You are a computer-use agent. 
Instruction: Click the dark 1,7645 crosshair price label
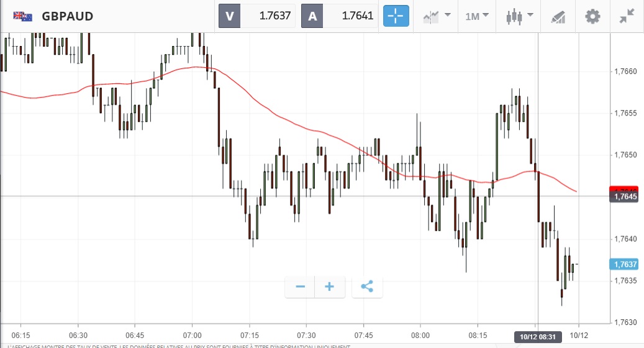(625, 197)
